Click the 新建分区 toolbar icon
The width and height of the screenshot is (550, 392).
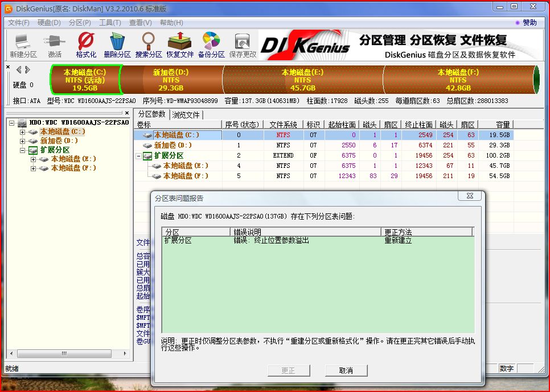tap(23, 46)
